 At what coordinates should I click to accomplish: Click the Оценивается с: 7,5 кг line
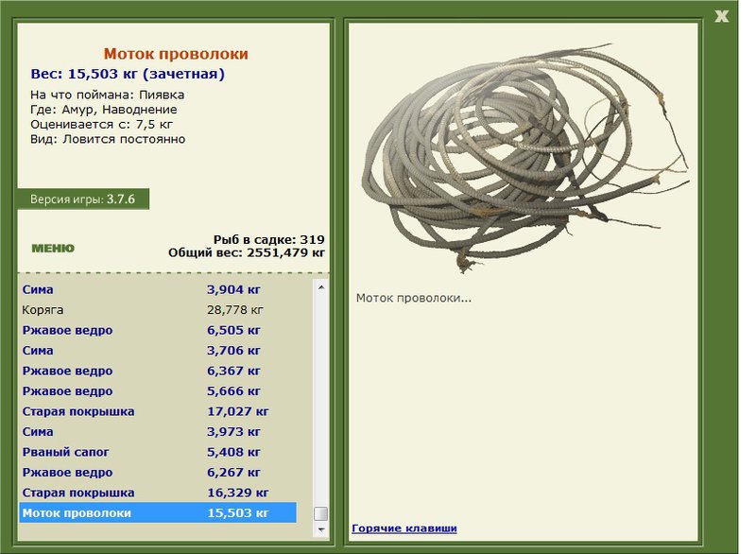101,125
